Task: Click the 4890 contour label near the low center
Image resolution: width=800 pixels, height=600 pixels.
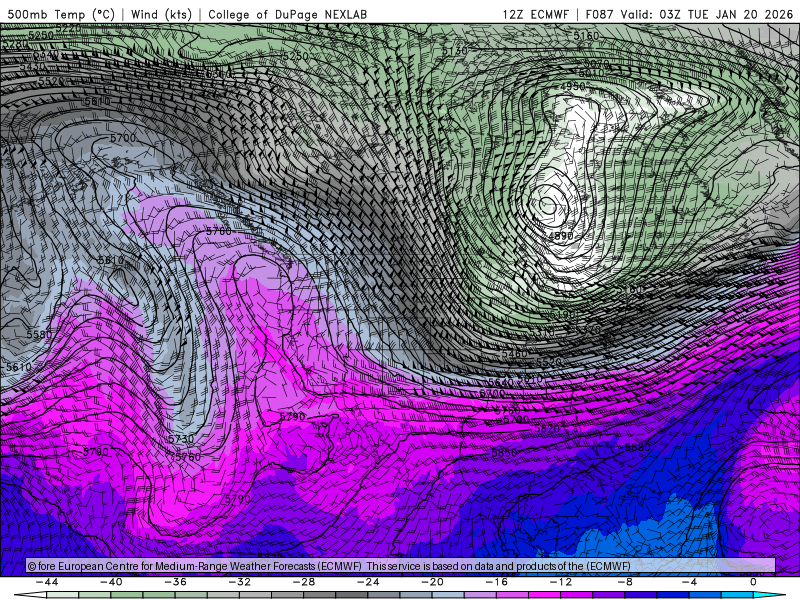Action: coord(560,236)
